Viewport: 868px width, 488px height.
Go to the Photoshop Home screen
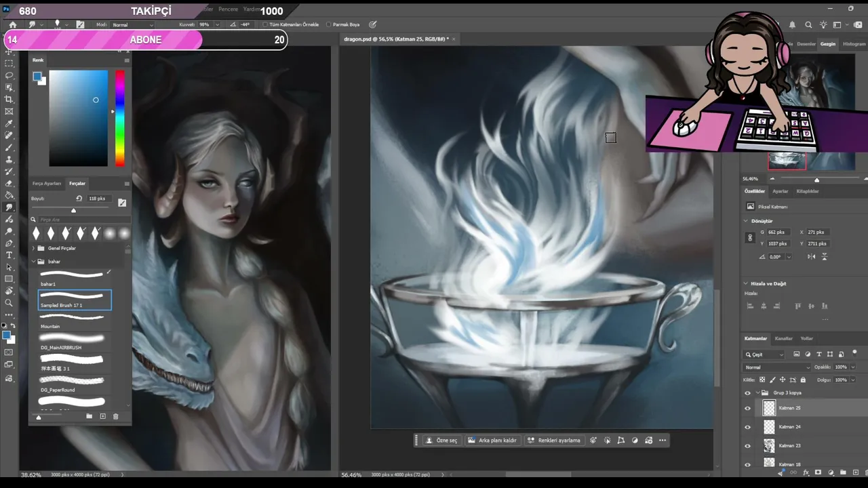[12, 24]
